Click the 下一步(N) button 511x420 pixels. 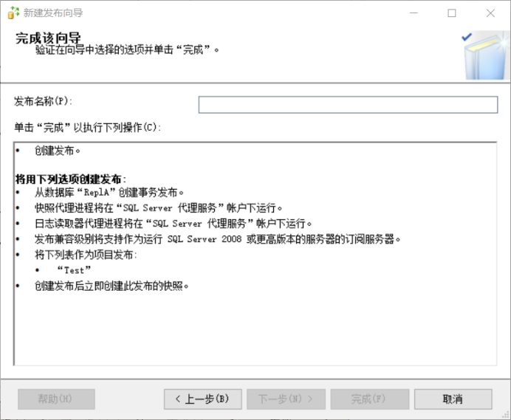(286, 399)
